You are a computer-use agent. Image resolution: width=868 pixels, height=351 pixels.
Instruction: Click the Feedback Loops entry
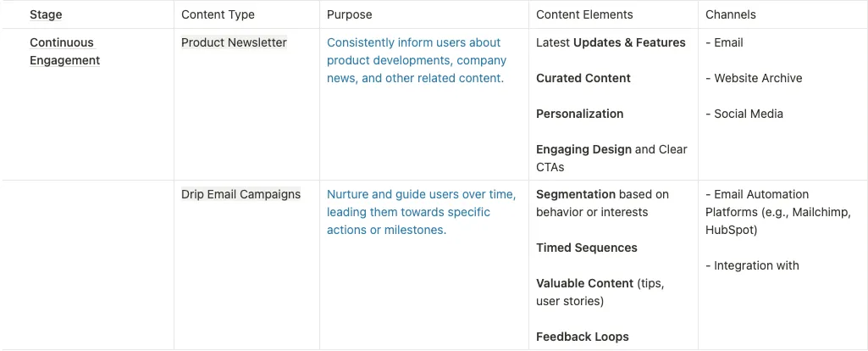(583, 337)
